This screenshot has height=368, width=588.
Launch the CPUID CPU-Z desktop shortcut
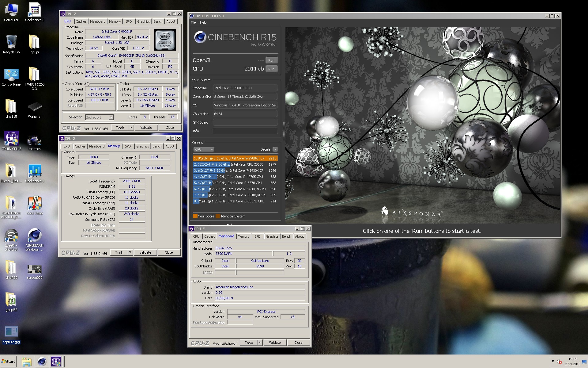tap(11, 141)
